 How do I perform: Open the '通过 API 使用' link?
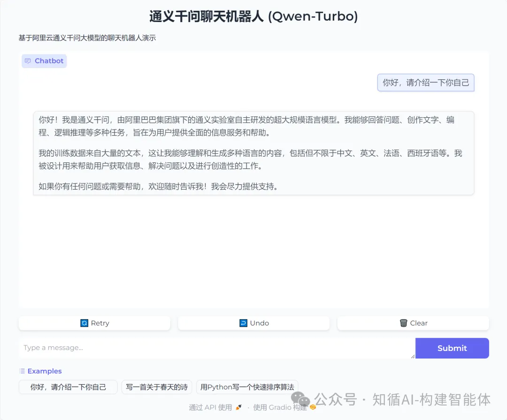pyautogui.click(x=215, y=407)
